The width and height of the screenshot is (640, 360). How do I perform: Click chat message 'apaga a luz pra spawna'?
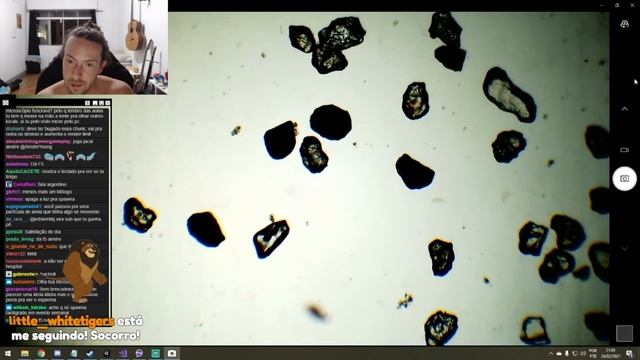click(x=49, y=199)
